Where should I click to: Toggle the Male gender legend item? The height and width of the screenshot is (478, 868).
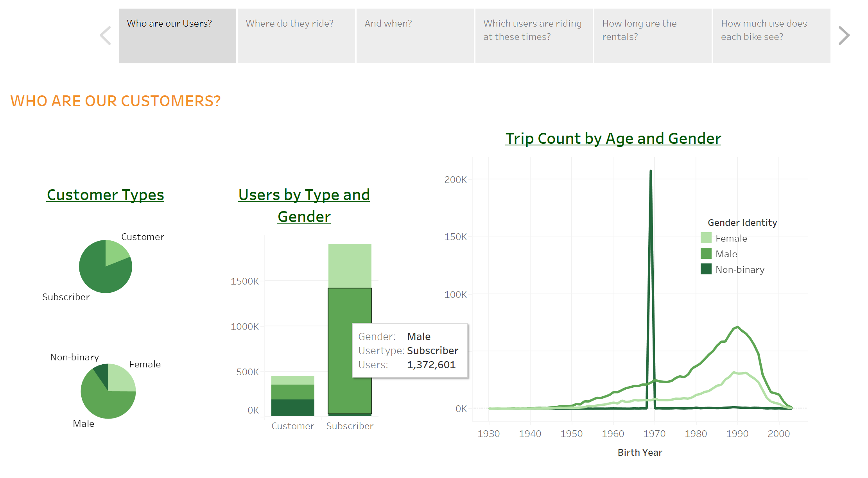726,254
